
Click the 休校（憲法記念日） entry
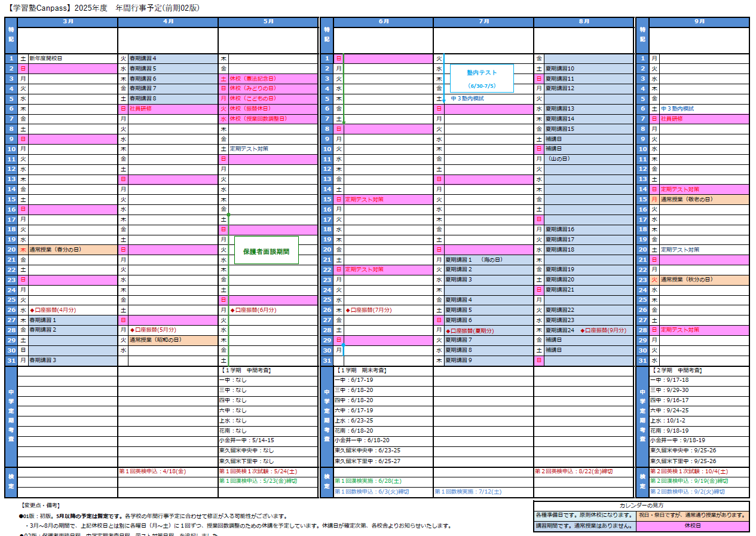273,79
